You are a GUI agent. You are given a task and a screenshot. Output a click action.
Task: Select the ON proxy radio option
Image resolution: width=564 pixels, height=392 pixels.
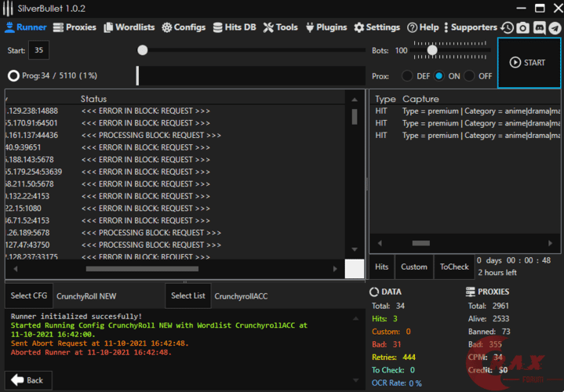(438, 76)
